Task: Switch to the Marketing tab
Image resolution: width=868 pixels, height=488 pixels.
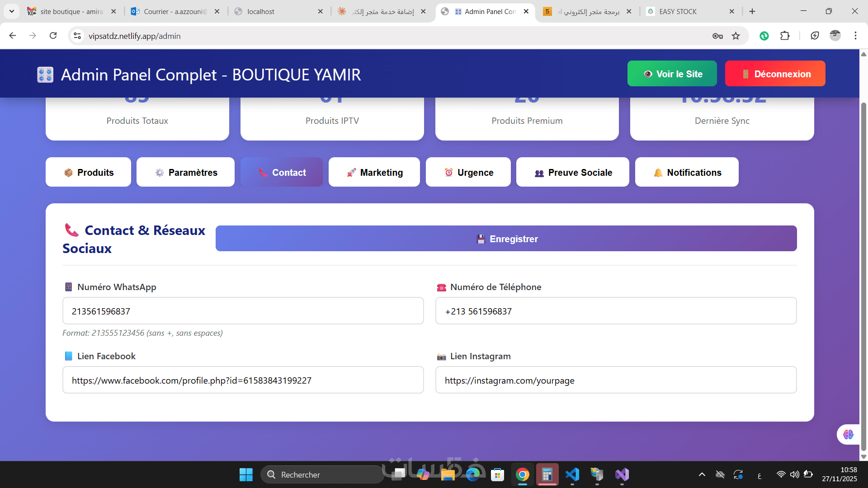Action: tap(374, 173)
